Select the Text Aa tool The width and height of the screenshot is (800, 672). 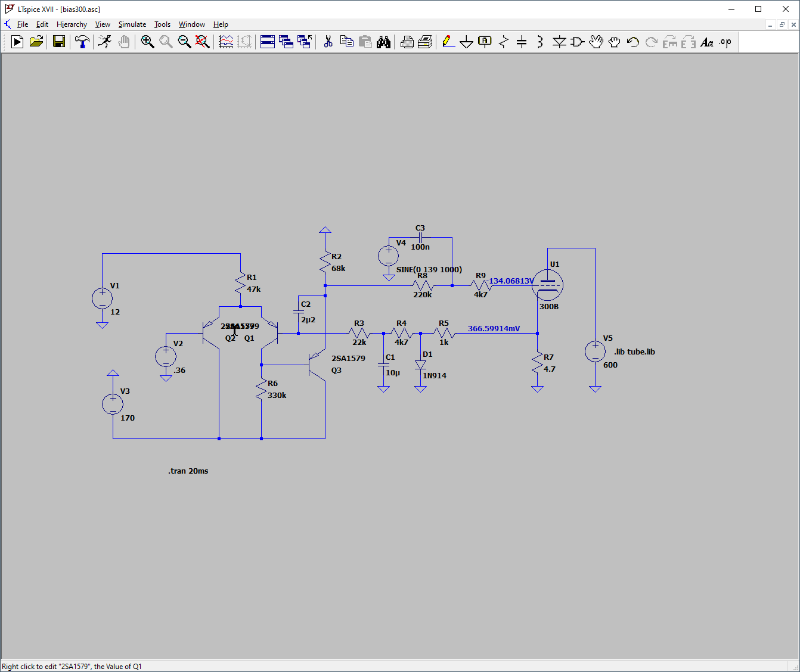[x=707, y=42]
